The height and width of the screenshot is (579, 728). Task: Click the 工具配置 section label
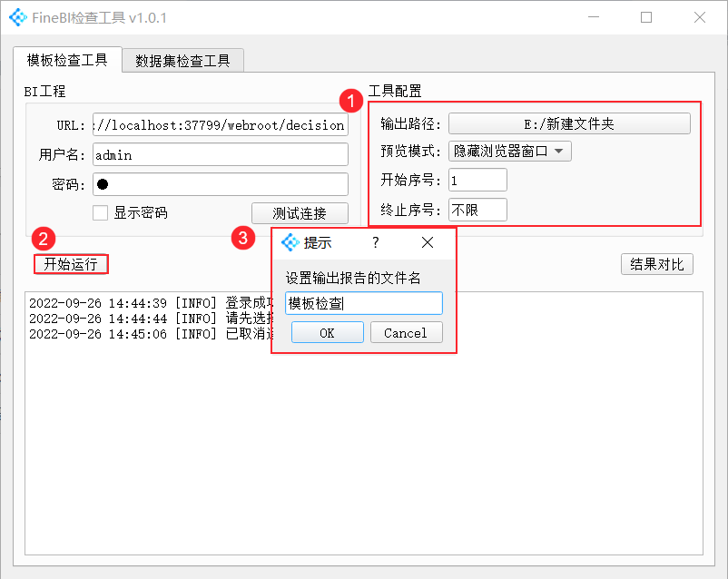point(395,91)
